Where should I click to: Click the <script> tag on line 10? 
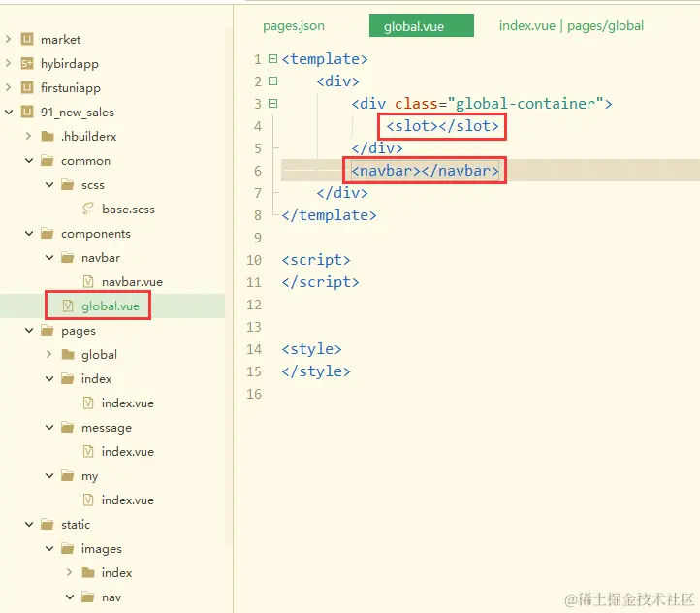click(316, 260)
